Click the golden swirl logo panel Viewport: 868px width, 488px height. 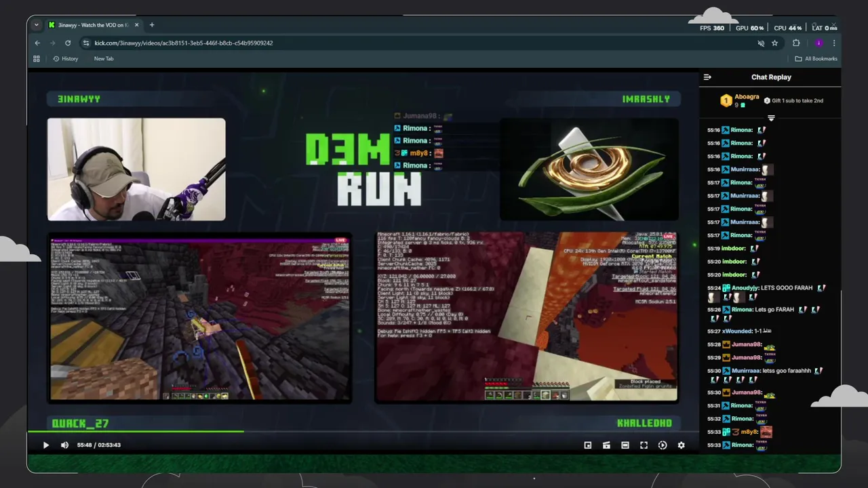[x=589, y=169]
